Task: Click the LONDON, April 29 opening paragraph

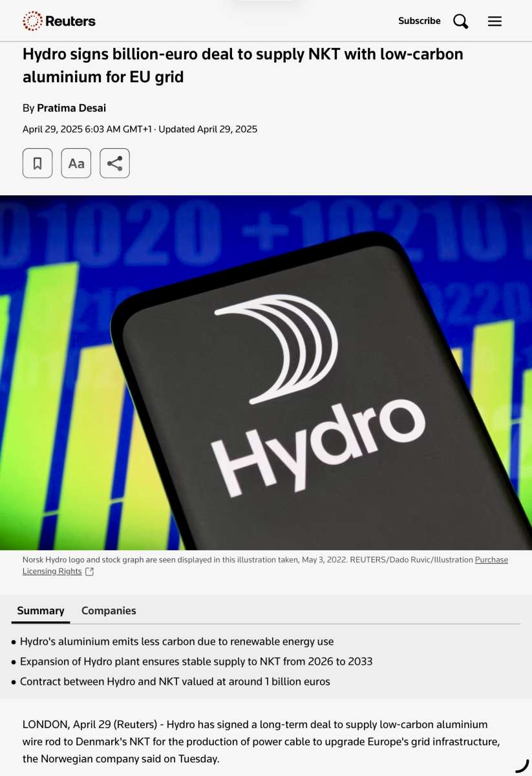Action: tap(261, 741)
